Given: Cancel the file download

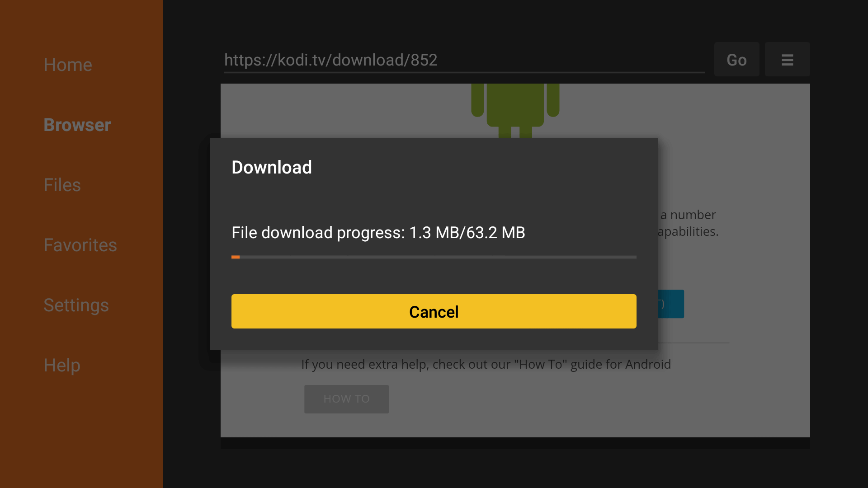Looking at the screenshot, I should pos(434,311).
